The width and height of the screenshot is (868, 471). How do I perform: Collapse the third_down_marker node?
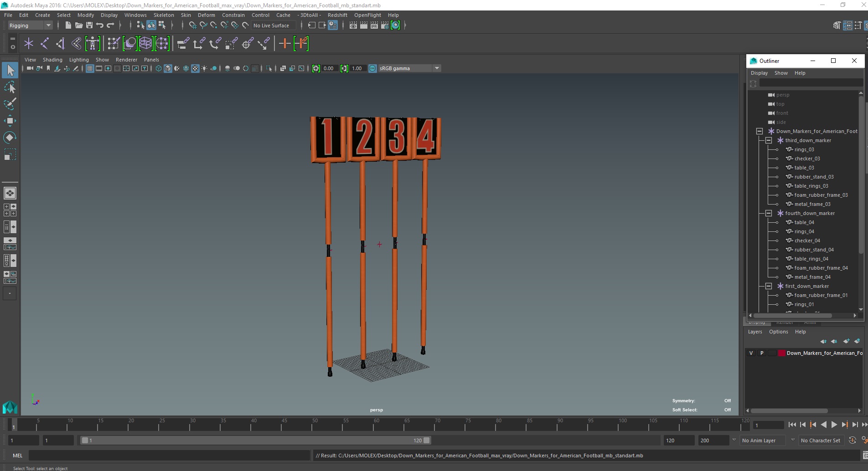pyautogui.click(x=769, y=140)
